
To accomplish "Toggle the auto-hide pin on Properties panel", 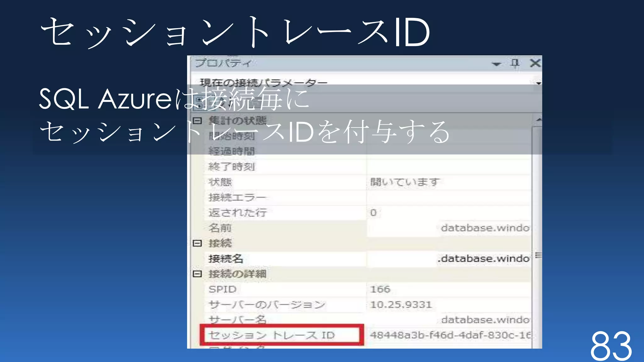I will pos(515,63).
